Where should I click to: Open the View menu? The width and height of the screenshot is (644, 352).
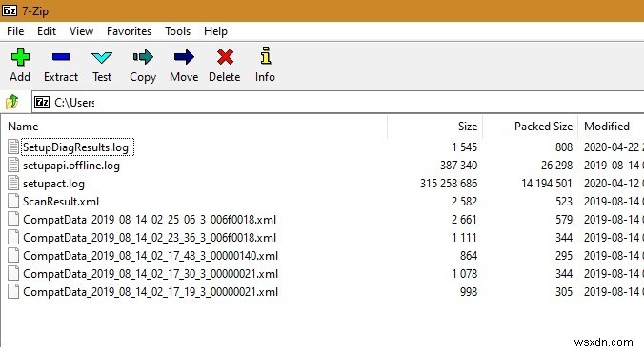point(81,31)
